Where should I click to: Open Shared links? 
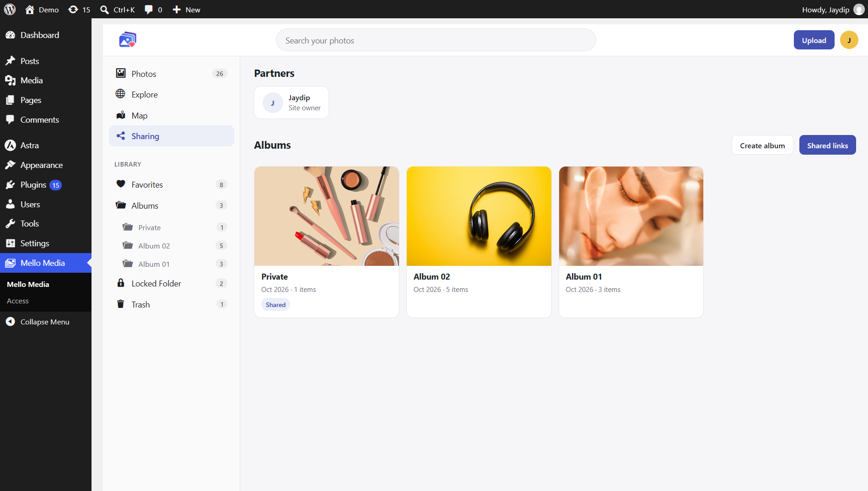[x=827, y=146]
